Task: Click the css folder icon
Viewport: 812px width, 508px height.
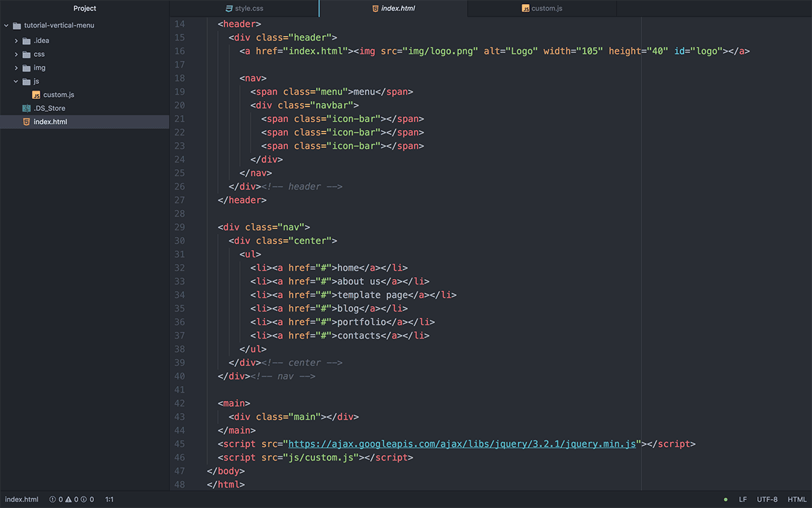Action: 26,54
